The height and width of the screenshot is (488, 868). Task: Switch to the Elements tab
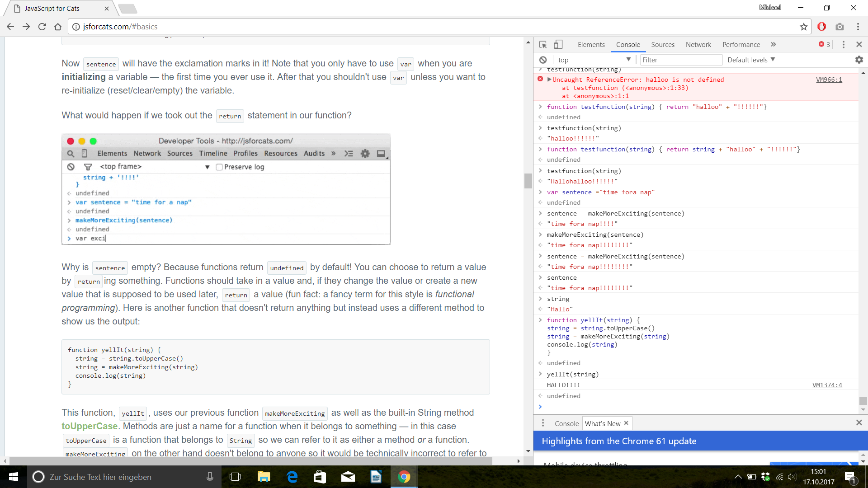point(591,44)
